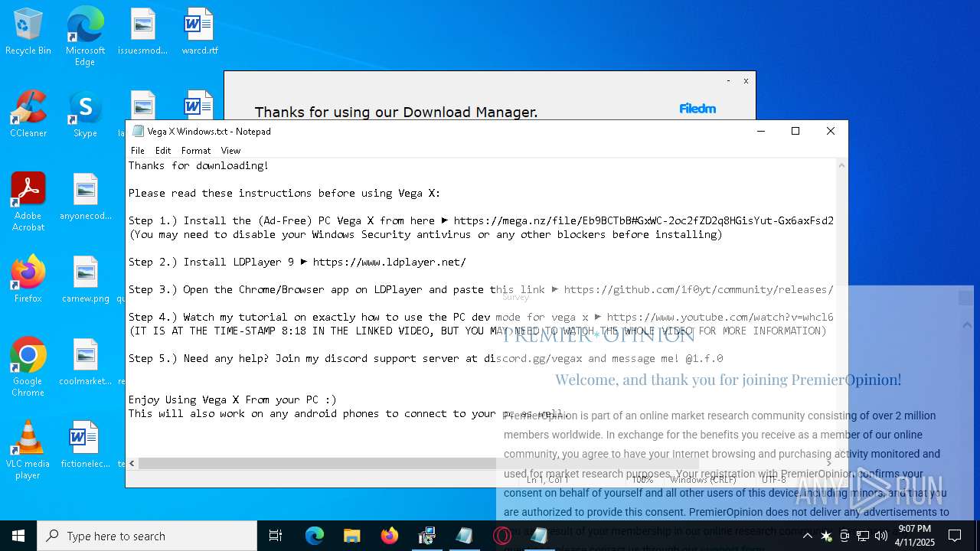This screenshot has height=551, width=980.
Task: Select the warcd.rtf document on desktop
Action: (199, 32)
